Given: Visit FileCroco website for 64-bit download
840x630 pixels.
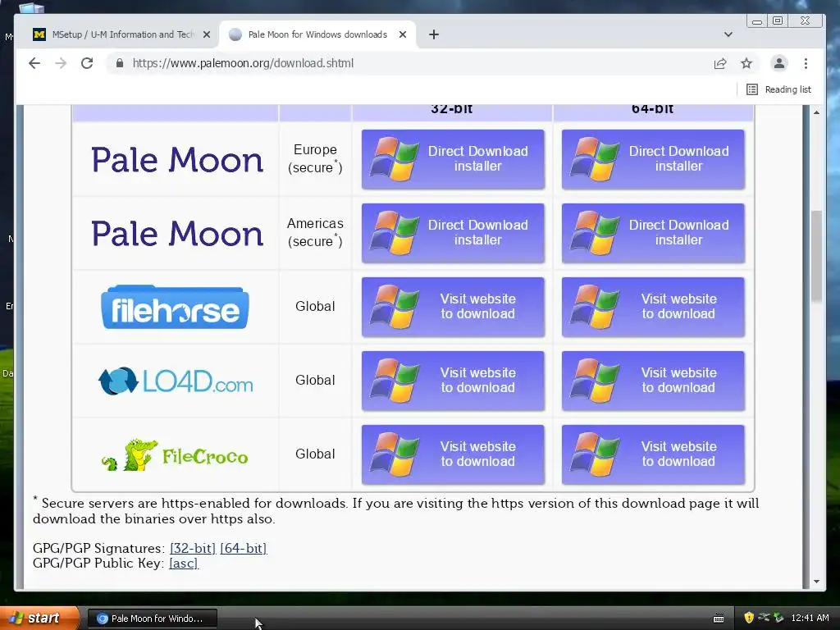Looking at the screenshot, I should click(653, 454).
